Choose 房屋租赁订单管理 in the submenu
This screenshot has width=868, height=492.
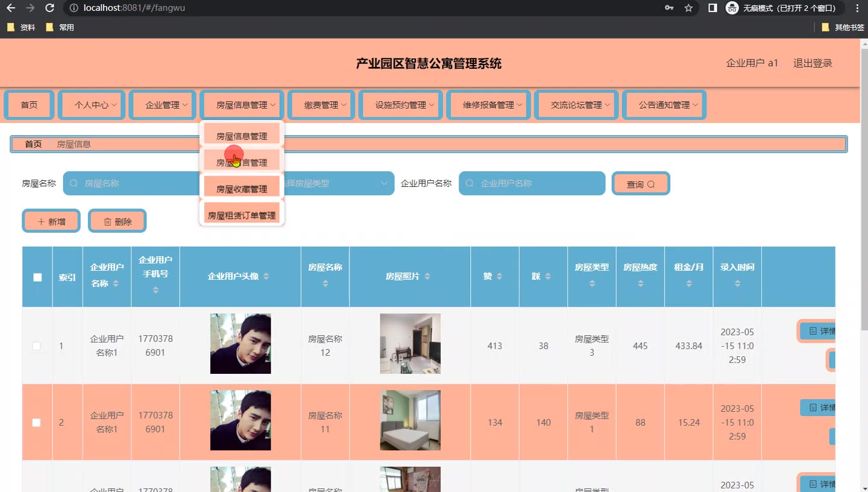(242, 215)
